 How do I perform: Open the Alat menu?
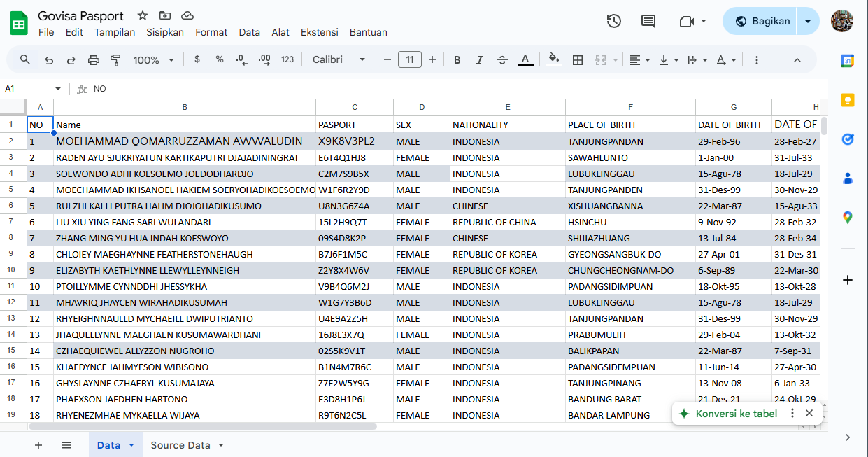[280, 32]
